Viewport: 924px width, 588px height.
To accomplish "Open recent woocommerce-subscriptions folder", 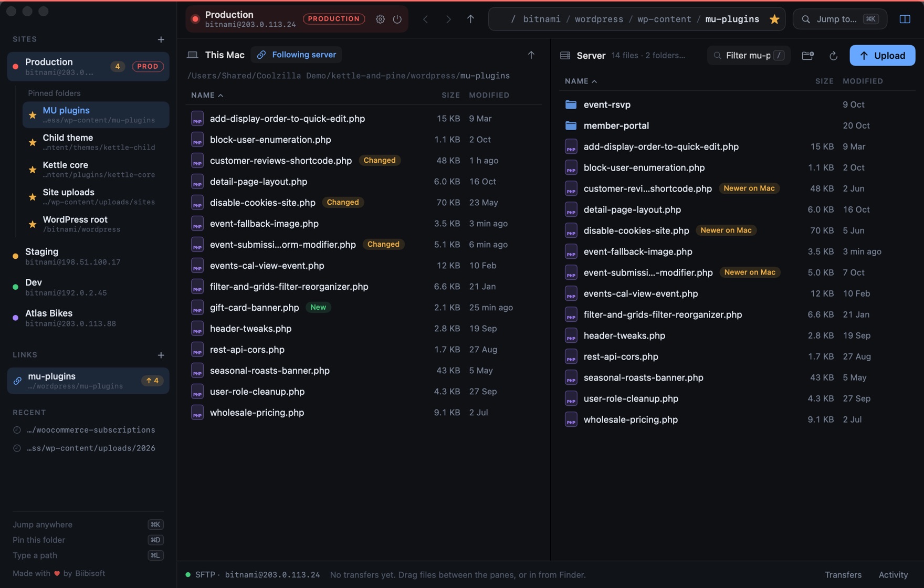I will pyautogui.click(x=88, y=430).
